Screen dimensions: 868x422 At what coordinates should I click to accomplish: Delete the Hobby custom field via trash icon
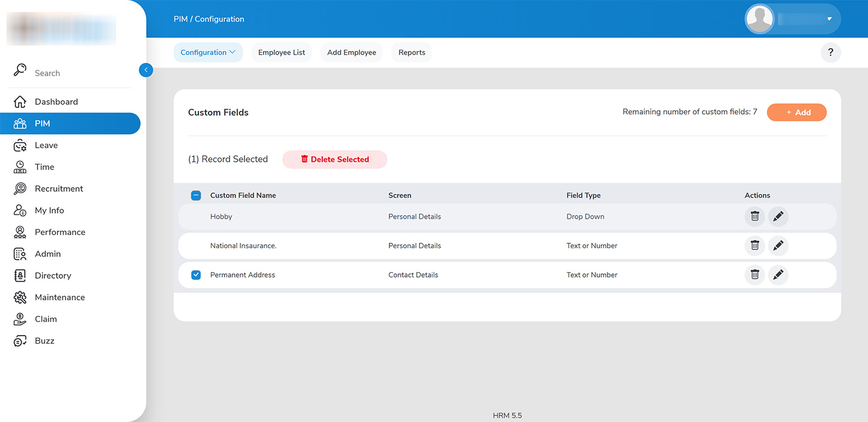tap(755, 216)
